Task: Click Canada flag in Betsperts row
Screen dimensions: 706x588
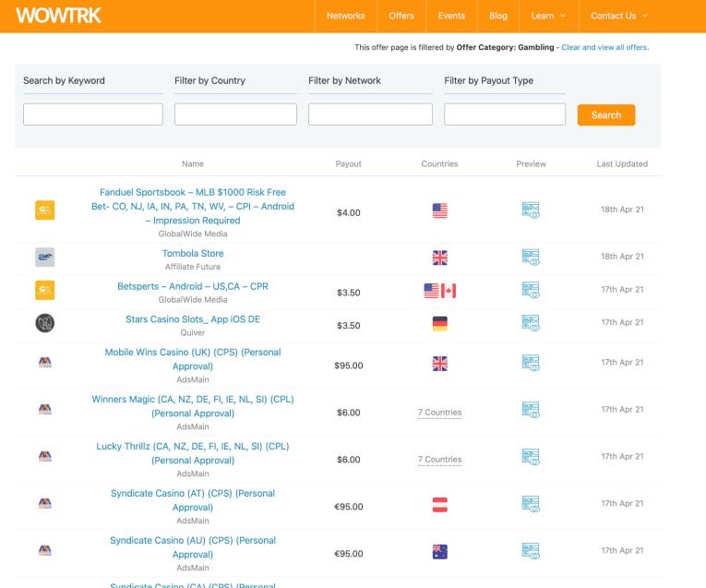Action: pyautogui.click(x=448, y=291)
